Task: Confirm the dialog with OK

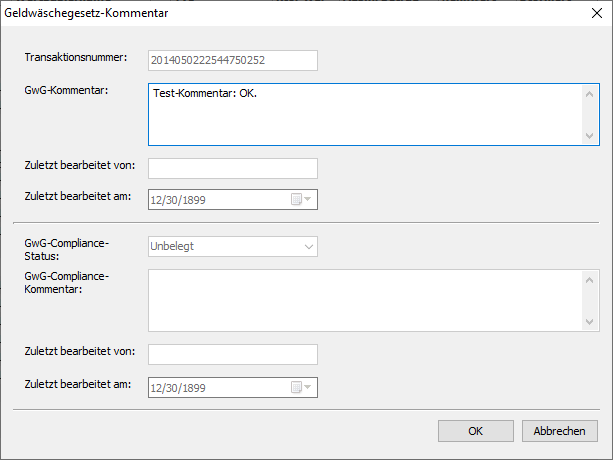Action: pos(476,430)
